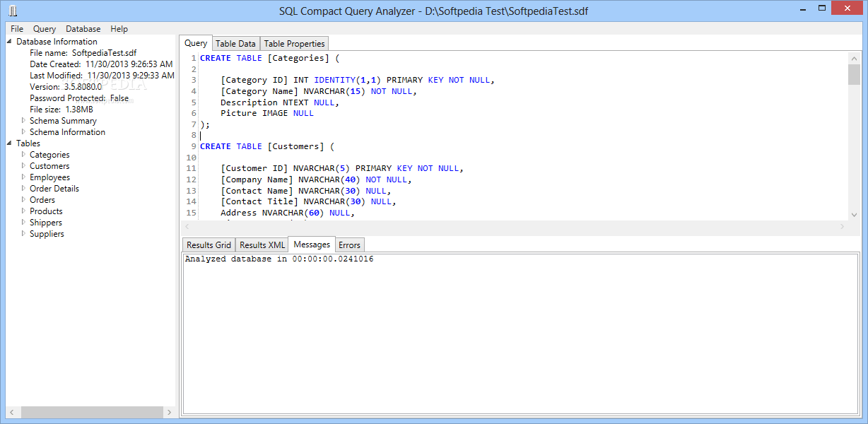This screenshot has width=868, height=424.
Task: Select the Schema Summary tree item
Action: [x=63, y=121]
